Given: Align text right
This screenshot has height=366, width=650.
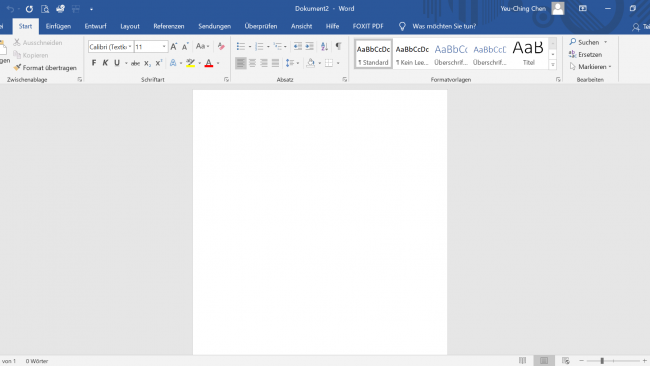Looking at the screenshot, I should click(x=264, y=63).
